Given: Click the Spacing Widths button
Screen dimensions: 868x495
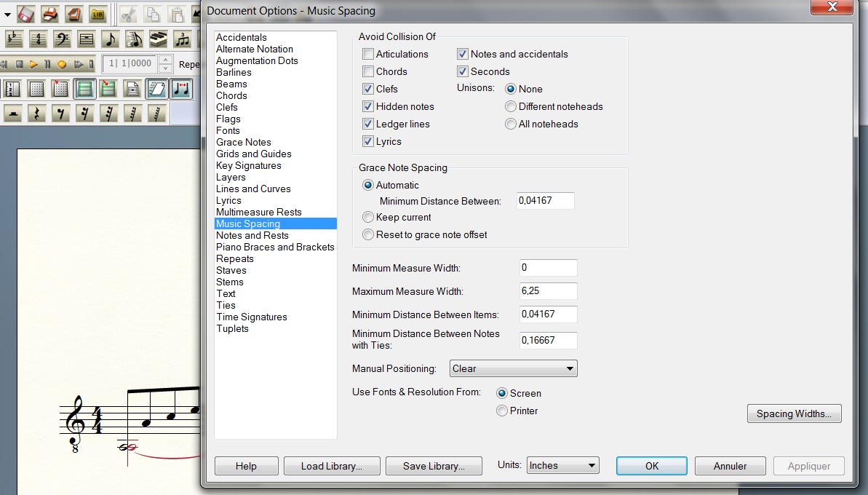Looking at the screenshot, I should [x=794, y=413].
